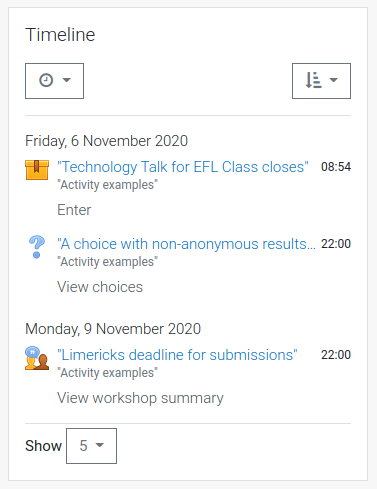The width and height of the screenshot is (377, 489).
Task: Click the 08:54 time marker
Action: click(x=336, y=167)
